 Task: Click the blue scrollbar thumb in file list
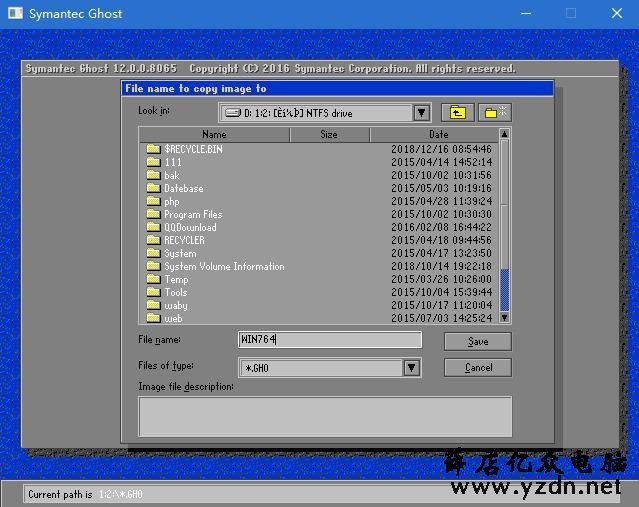pos(505,290)
